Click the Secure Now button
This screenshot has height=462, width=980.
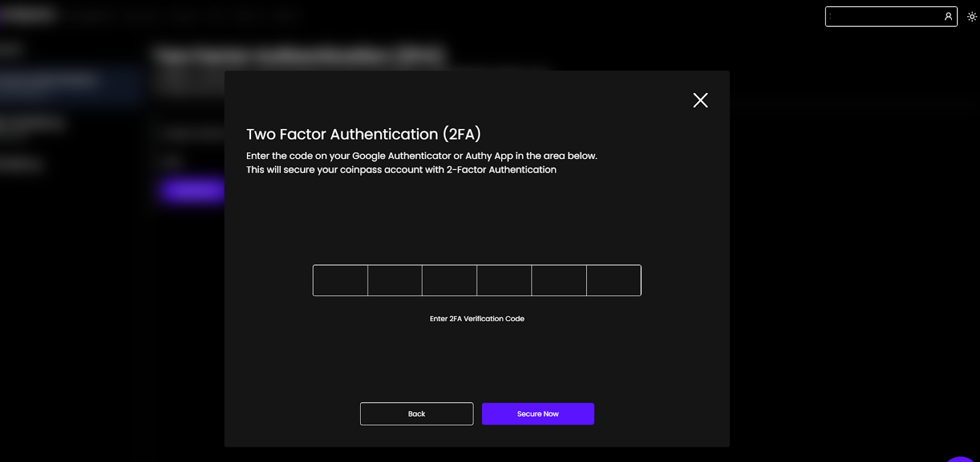pyautogui.click(x=538, y=414)
